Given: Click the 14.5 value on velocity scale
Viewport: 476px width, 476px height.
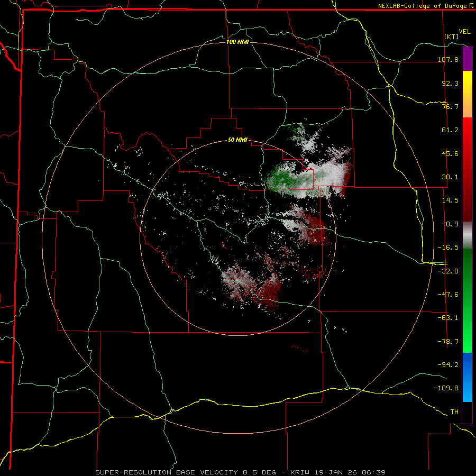Looking at the screenshot, I should [450, 200].
